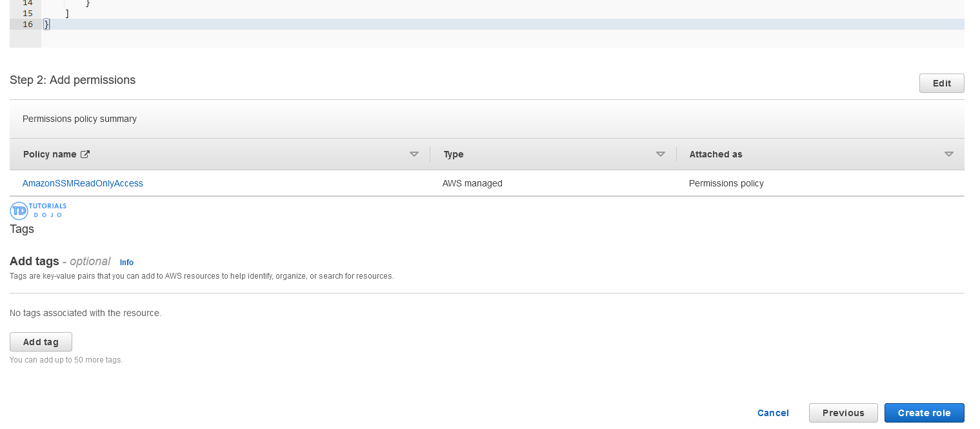Select line number 15 in editor gutter

[x=27, y=13]
